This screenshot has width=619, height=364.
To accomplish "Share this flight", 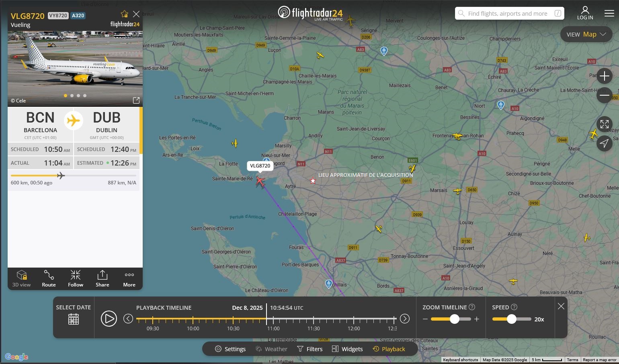I will pos(102,278).
